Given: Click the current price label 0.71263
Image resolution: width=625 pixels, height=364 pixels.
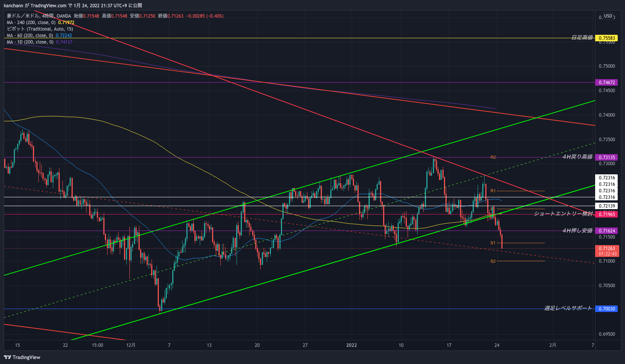Looking at the screenshot, I should click(607, 249).
